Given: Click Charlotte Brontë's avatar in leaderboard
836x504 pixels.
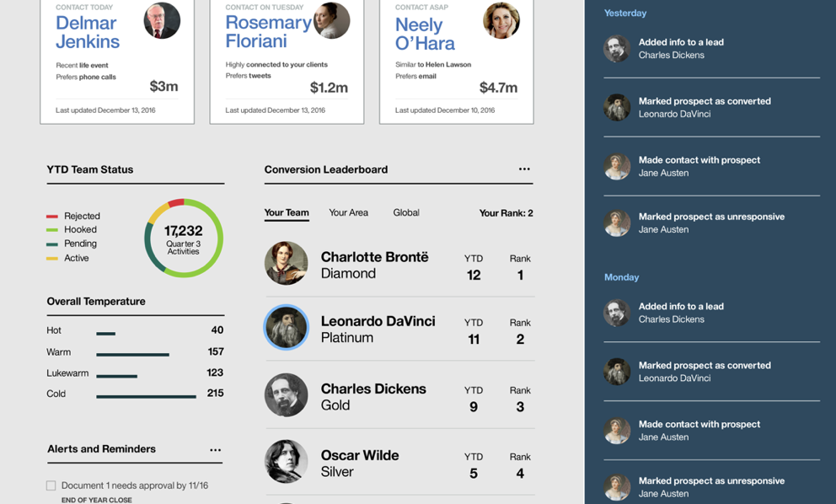Looking at the screenshot, I should tap(287, 263).
